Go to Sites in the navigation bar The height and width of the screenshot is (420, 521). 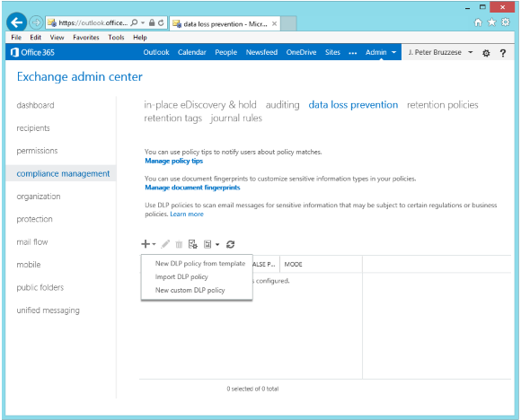tap(332, 52)
